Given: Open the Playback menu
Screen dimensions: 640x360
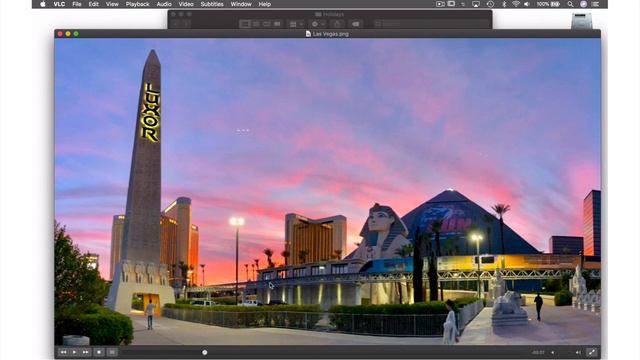Looking at the screenshot, I should (138, 4).
